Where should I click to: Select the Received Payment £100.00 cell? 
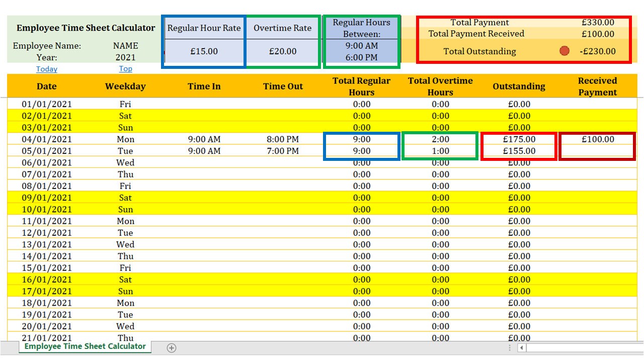[x=597, y=139]
